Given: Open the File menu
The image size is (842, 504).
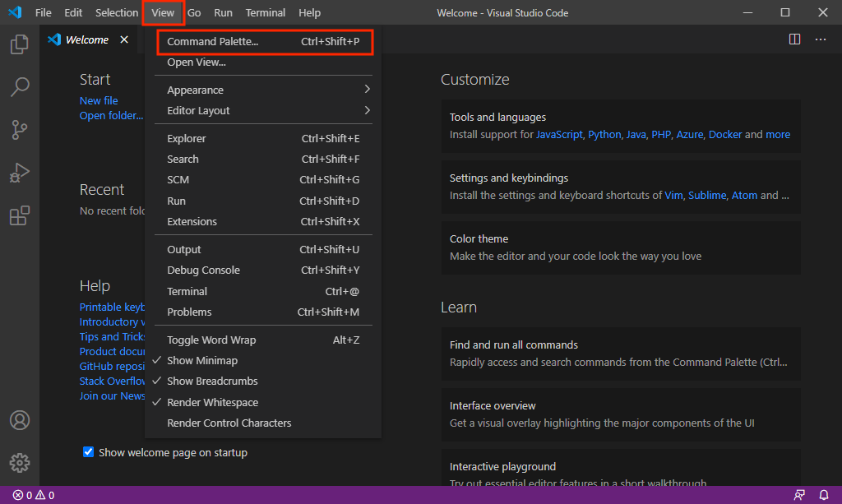Looking at the screenshot, I should coord(43,12).
